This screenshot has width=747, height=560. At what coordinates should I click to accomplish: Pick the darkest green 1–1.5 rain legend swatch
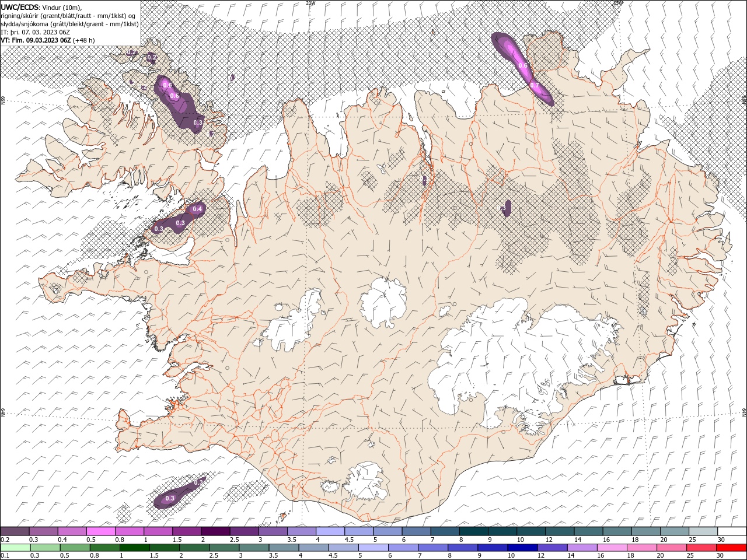click(x=134, y=548)
